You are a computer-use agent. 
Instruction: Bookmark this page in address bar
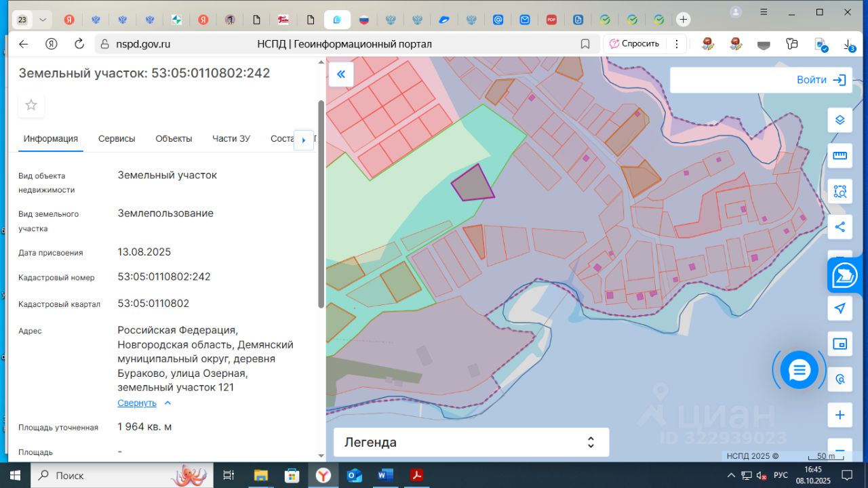tap(585, 44)
